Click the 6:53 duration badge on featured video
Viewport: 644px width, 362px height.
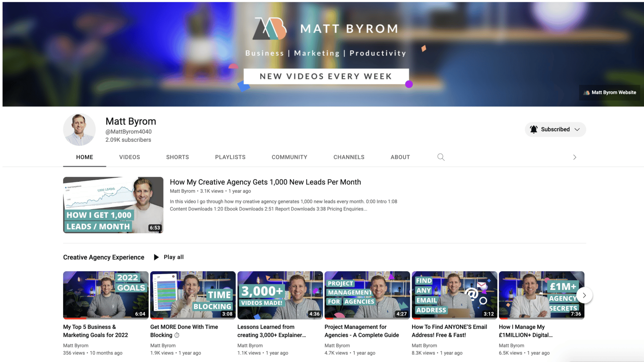[x=155, y=228]
